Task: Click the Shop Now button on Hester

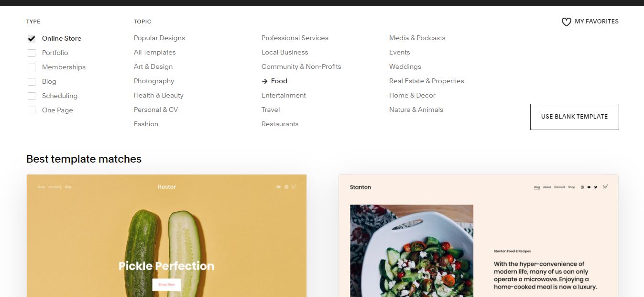Action: point(166,284)
